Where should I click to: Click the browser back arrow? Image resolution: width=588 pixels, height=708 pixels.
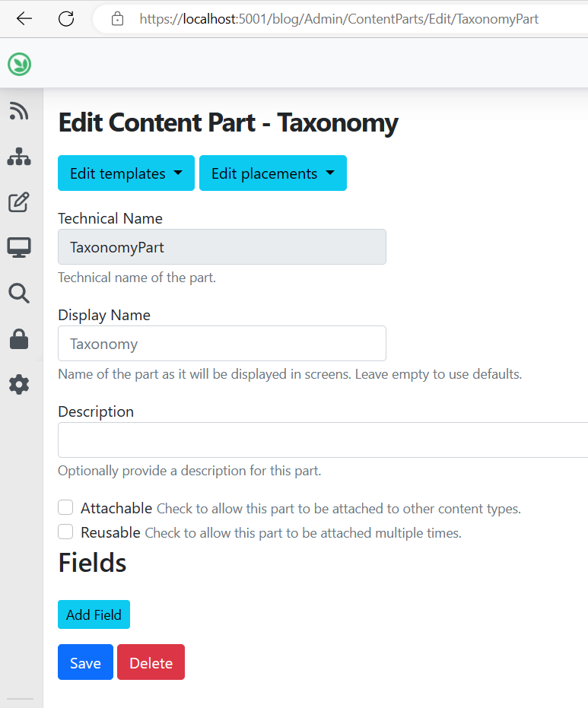(x=24, y=18)
